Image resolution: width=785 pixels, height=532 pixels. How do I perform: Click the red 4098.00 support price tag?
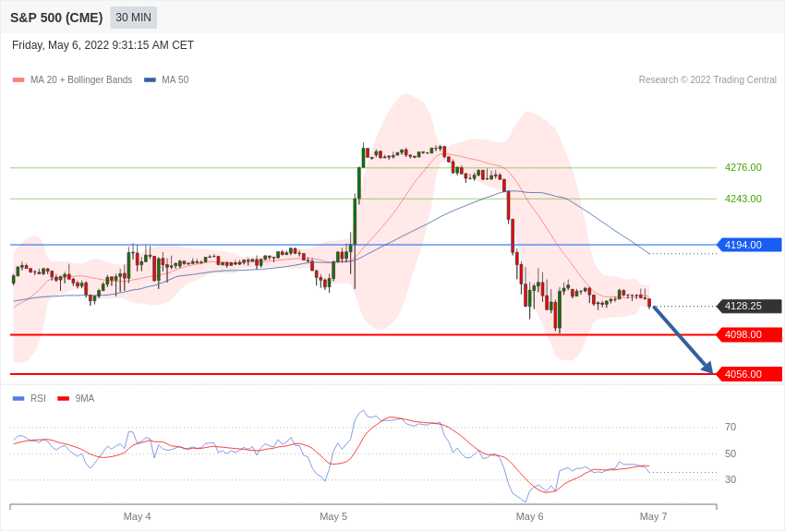(750, 334)
